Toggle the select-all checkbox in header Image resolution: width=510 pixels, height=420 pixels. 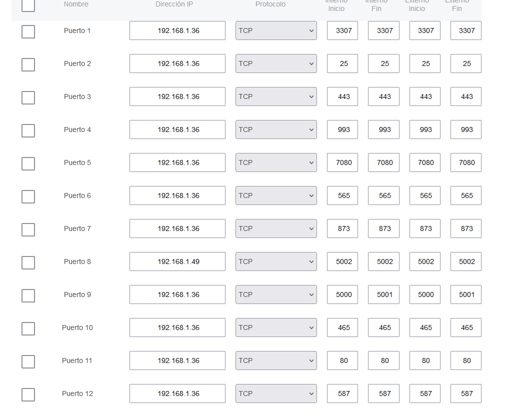click(28, 5)
